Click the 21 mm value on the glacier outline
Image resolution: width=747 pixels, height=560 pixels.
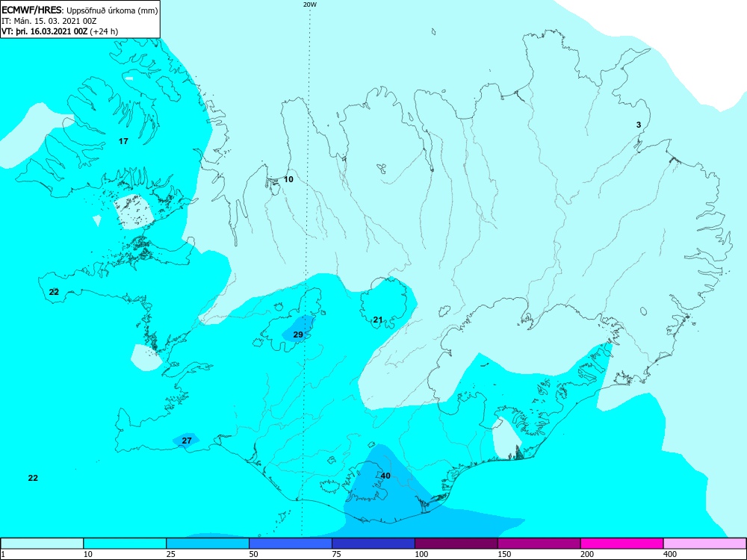(x=378, y=320)
